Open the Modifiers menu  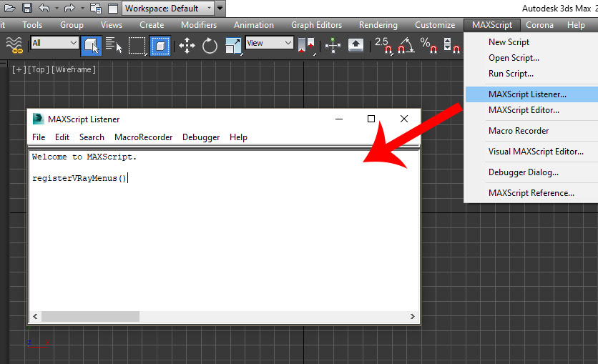tap(199, 25)
